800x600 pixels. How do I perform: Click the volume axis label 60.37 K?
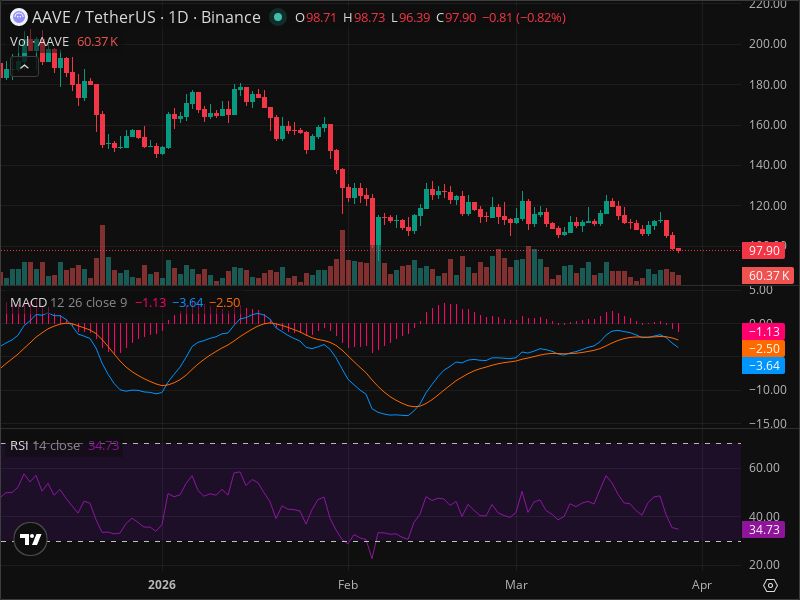(768, 276)
